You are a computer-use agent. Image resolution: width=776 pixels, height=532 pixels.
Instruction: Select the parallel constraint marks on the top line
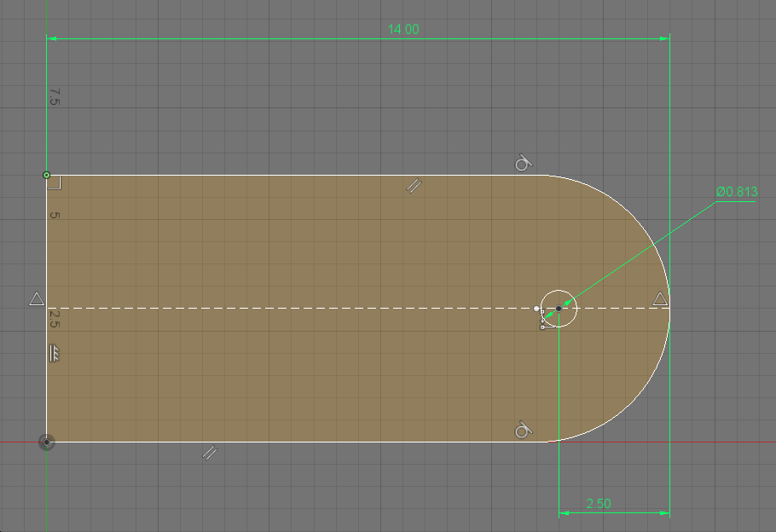click(x=415, y=185)
